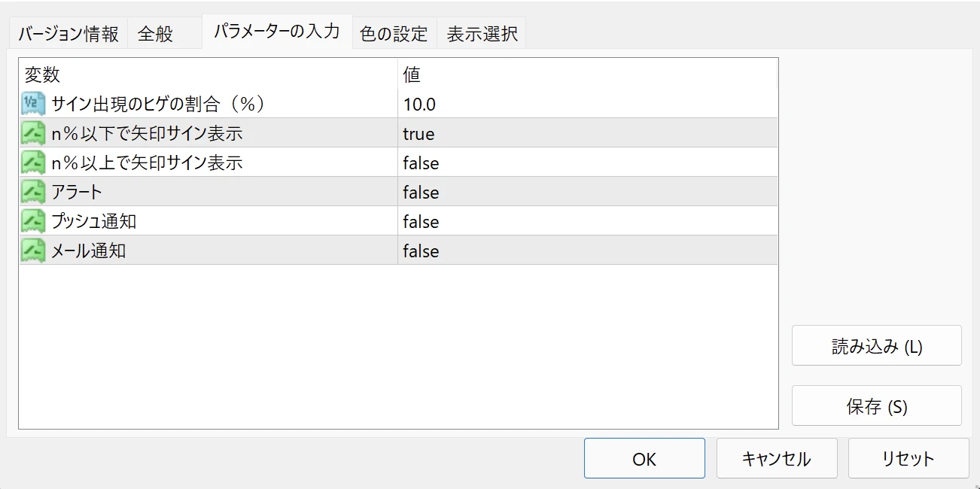Click the numeric icon beside サイン出現のヒゲの割合
The height and width of the screenshot is (489, 980).
coord(34,105)
